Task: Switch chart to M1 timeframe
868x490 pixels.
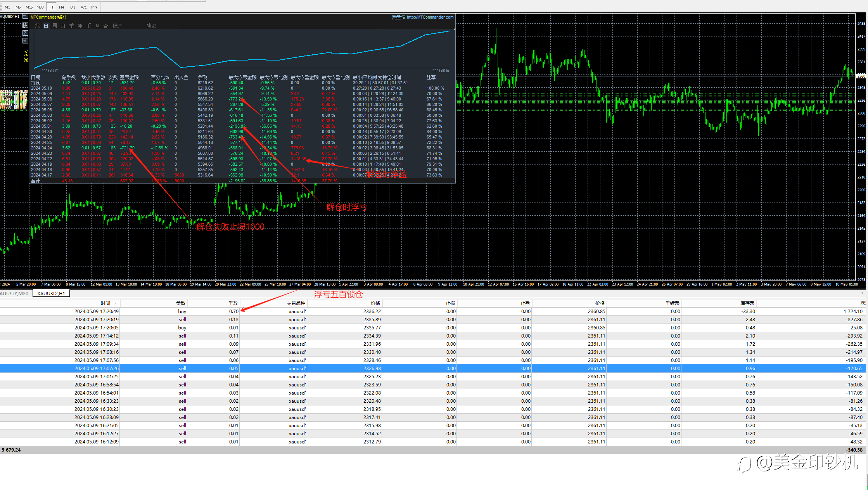Action: 7,7
